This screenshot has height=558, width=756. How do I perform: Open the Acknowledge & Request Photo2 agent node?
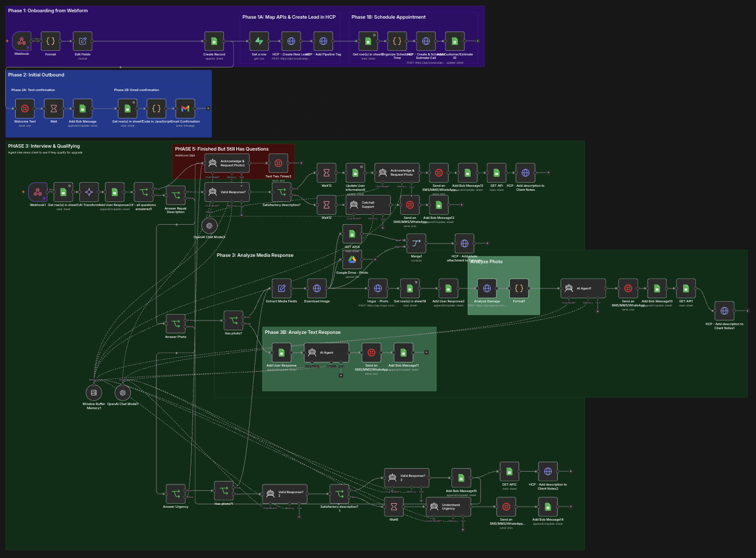(227, 163)
